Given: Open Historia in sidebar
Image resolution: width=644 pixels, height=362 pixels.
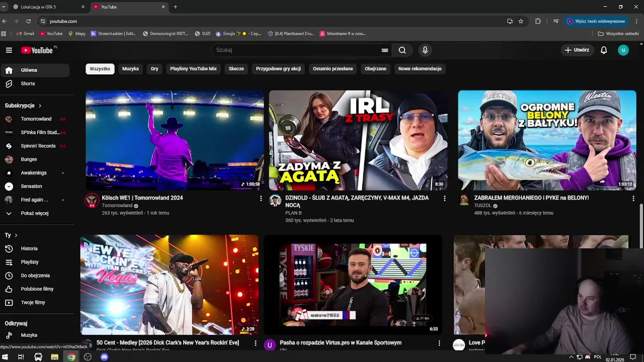Looking at the screenshot, I should click(x=35, y=248).
